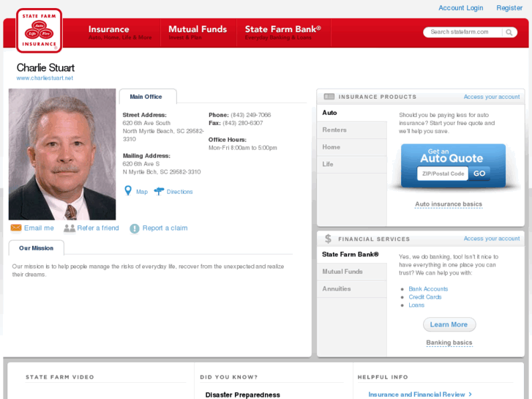This screenshot has width=532, height=399.
Task: Click the Refer a friend people icon
Action: point(70,228)
